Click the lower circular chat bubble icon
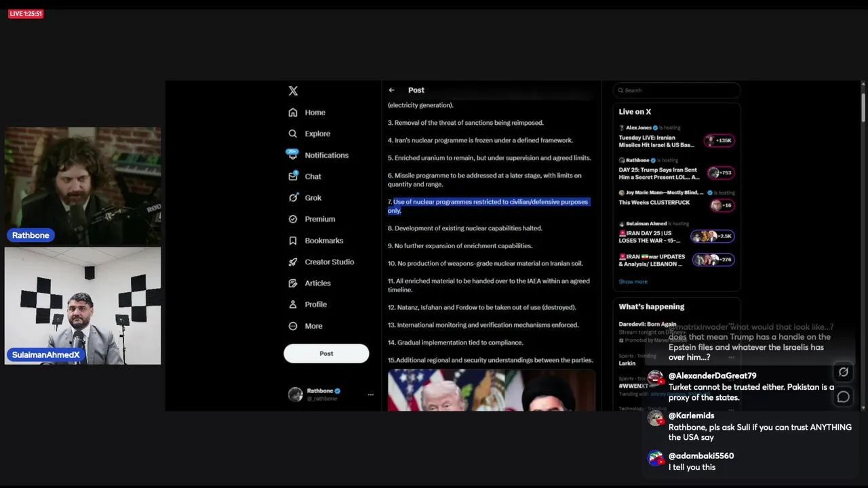This screenshot has width=868, height=488. click(843, 397)
